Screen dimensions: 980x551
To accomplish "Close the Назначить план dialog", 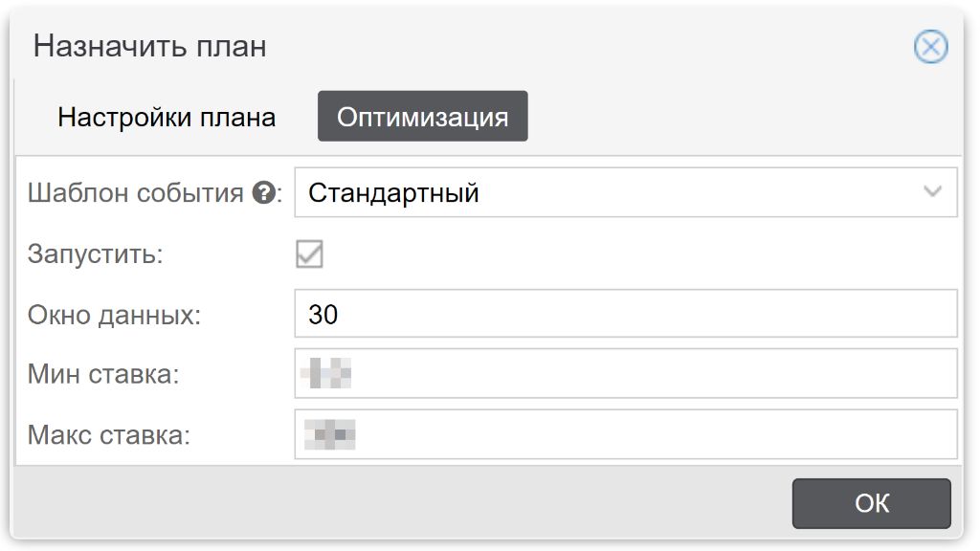I will coord(930,47).
